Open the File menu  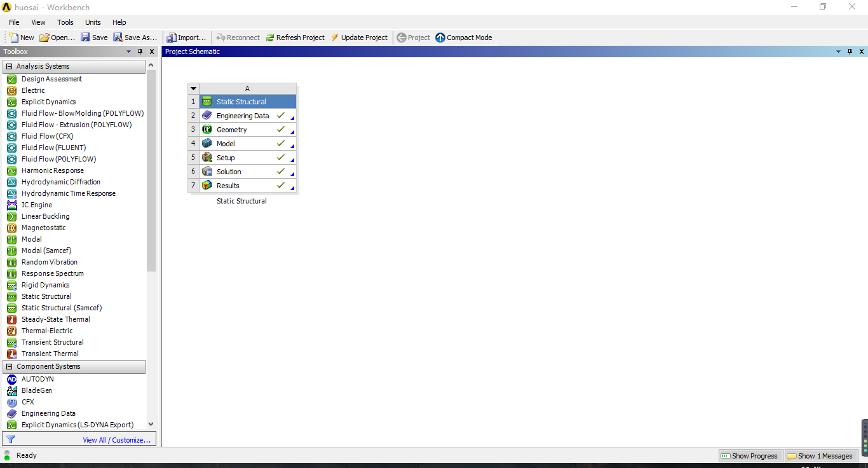pos(14,22)
